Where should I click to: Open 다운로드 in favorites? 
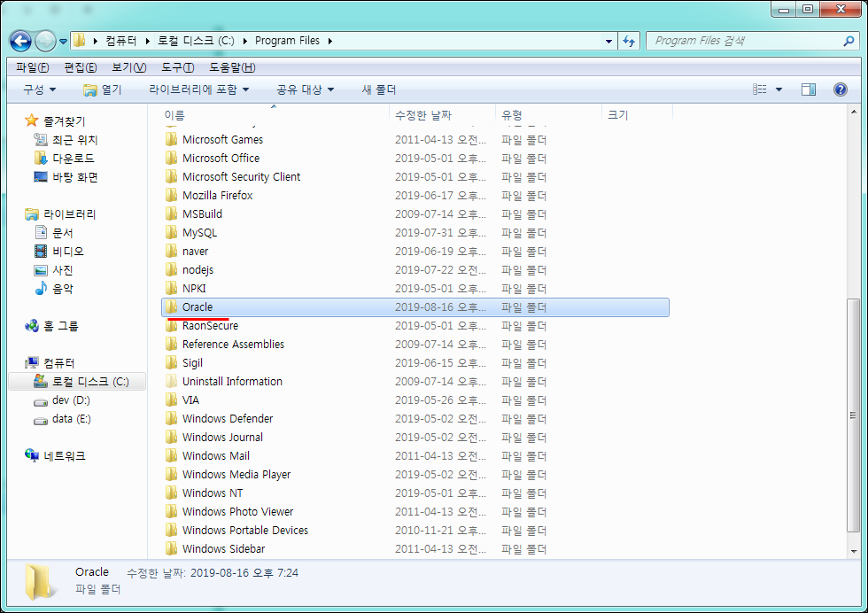[x=73, y=159]
